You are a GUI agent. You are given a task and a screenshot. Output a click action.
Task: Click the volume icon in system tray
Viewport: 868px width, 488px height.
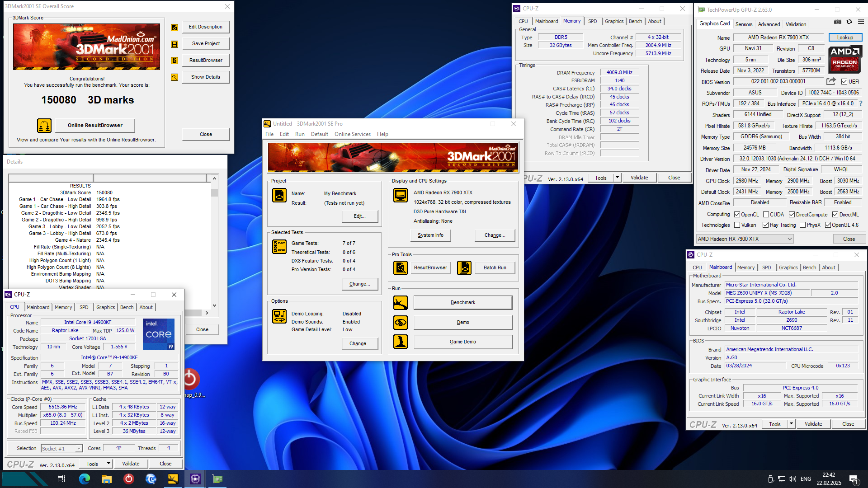pyautogui.click(x=793, y=479)
